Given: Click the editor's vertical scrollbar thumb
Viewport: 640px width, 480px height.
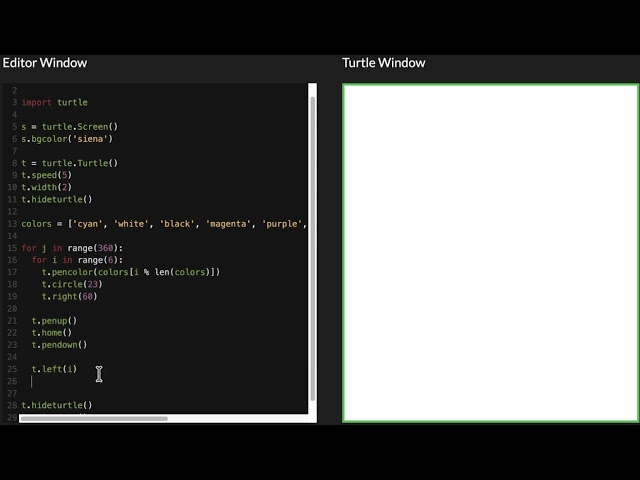Looking at the screenshot, I should [x=313, y=249].
